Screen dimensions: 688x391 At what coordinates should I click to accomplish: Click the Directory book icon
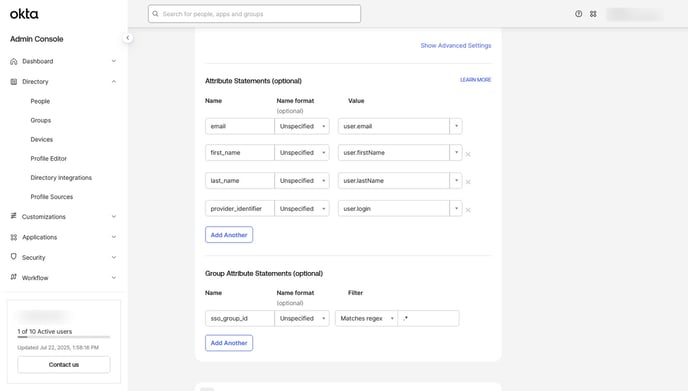coord(14,82)
